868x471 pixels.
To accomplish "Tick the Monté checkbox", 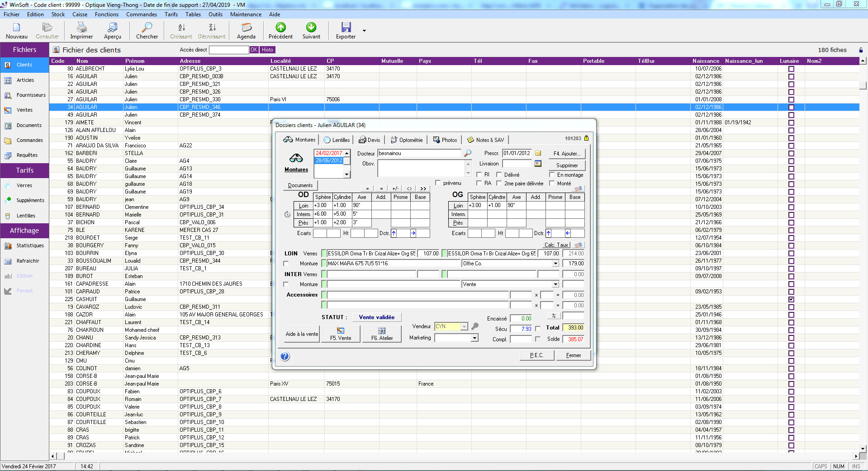I will 552,183.
